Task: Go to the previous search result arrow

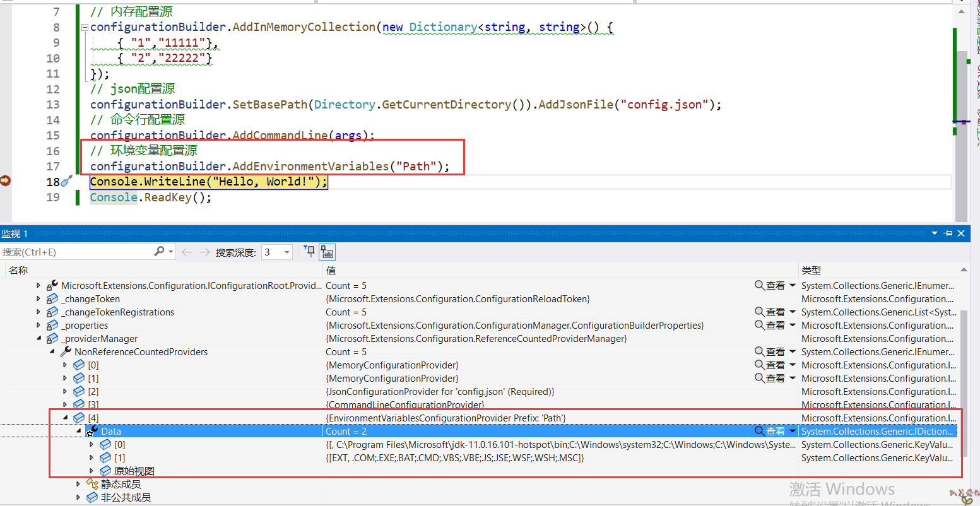Action: (x=187, y=252)
